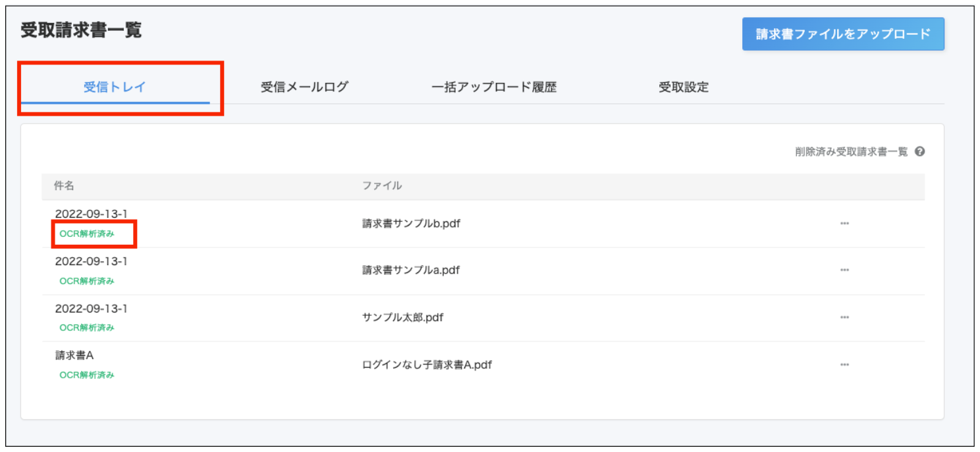The image size is (980, 452).
Task: Click file name ログインなし子請求書A.pdf
Action: [427, 364]
